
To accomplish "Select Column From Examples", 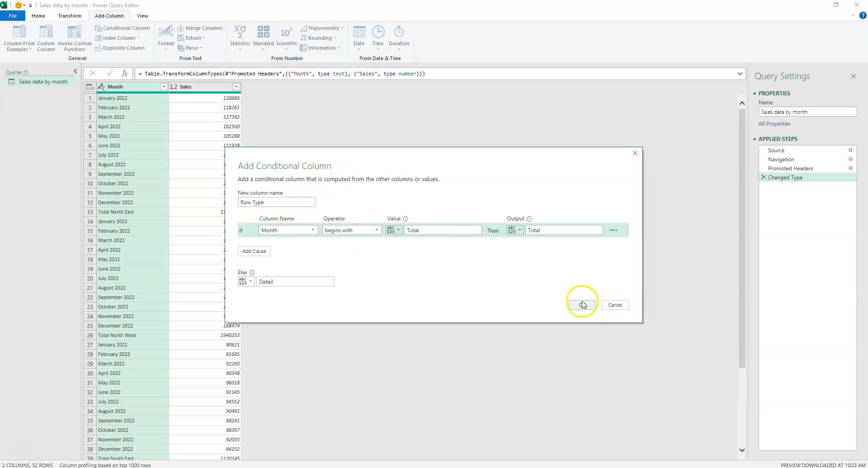I will tap(19, 38).
